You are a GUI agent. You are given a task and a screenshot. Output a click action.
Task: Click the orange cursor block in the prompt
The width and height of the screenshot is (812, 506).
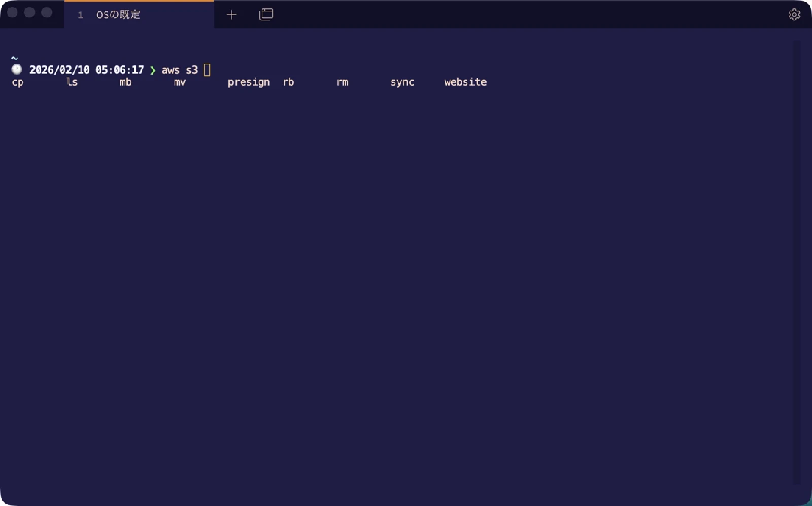207,70
